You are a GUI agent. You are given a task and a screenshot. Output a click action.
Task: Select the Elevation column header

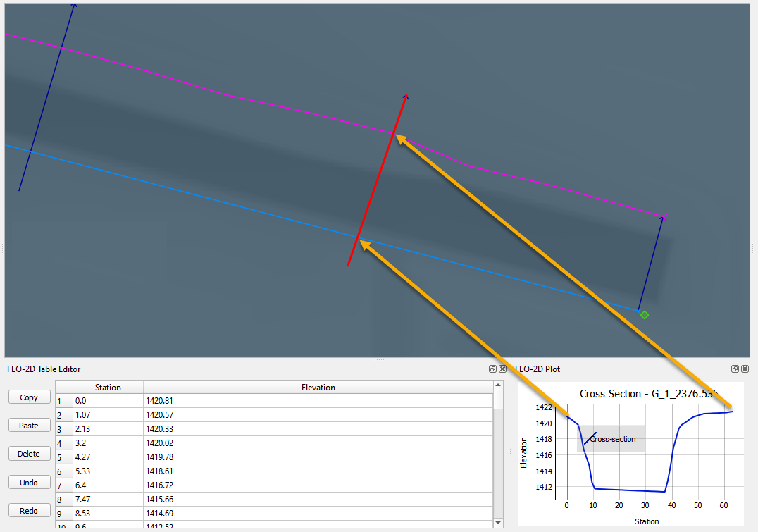point(318,388)
